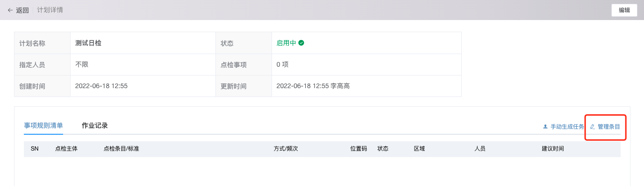Click the back arrow icon
Image resolution: width=644 pixels, height=186 pixels.
[x=10, y=10]
